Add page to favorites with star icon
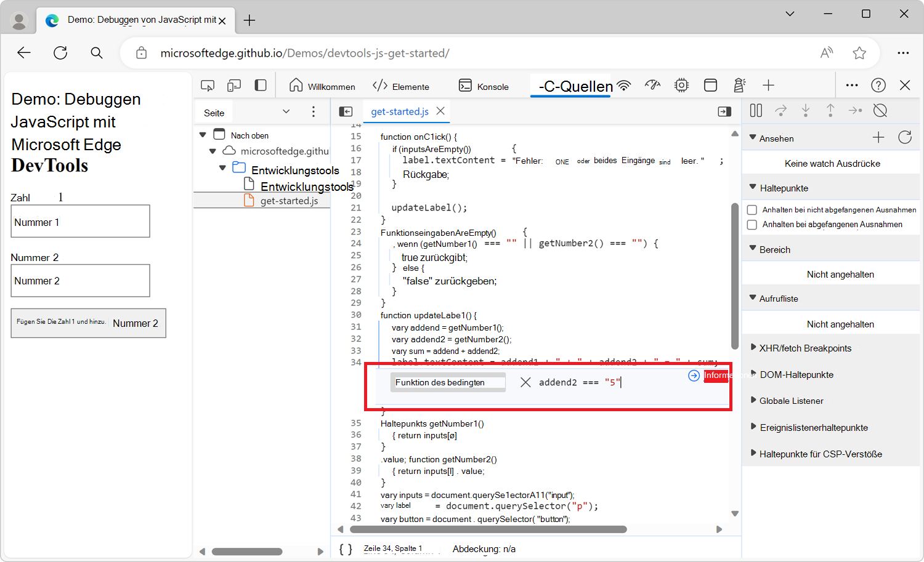The height and width of the screenshot is (562, 924). click(x=859, y=53)
